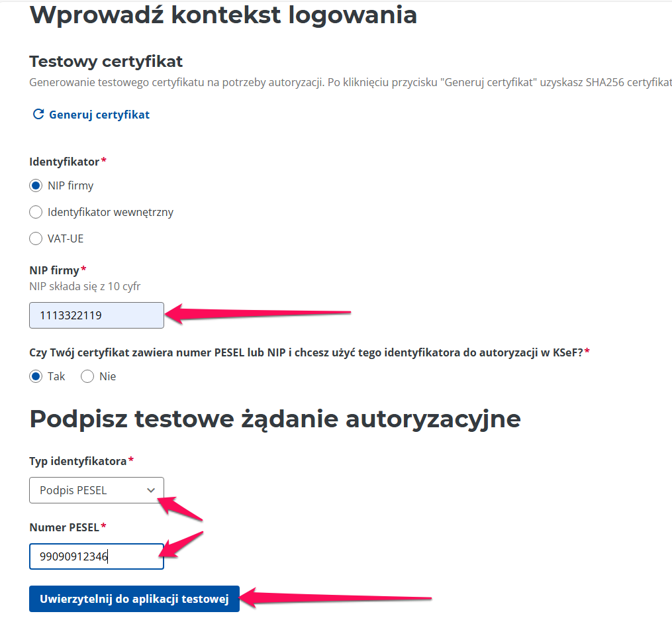The height and width of the screenshot is (626, 672).
Task: Open the "Typ identyfikatora" dropdown showing Podpis PESEL
Action: click(93, 490)
